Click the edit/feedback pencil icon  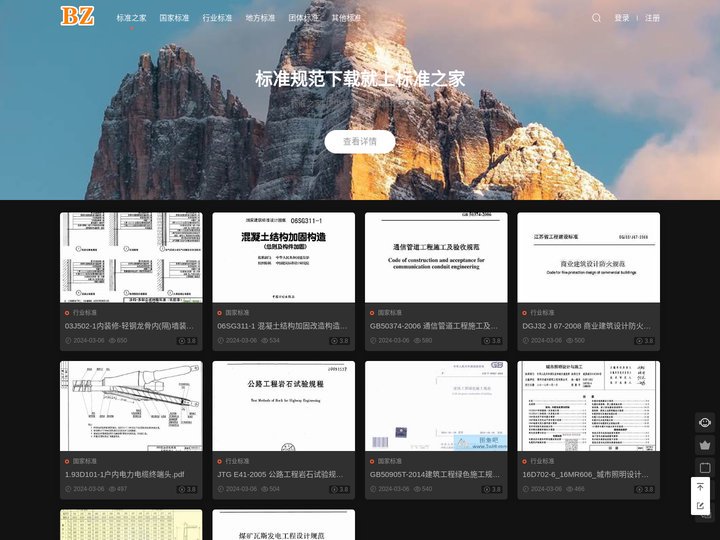700,506
